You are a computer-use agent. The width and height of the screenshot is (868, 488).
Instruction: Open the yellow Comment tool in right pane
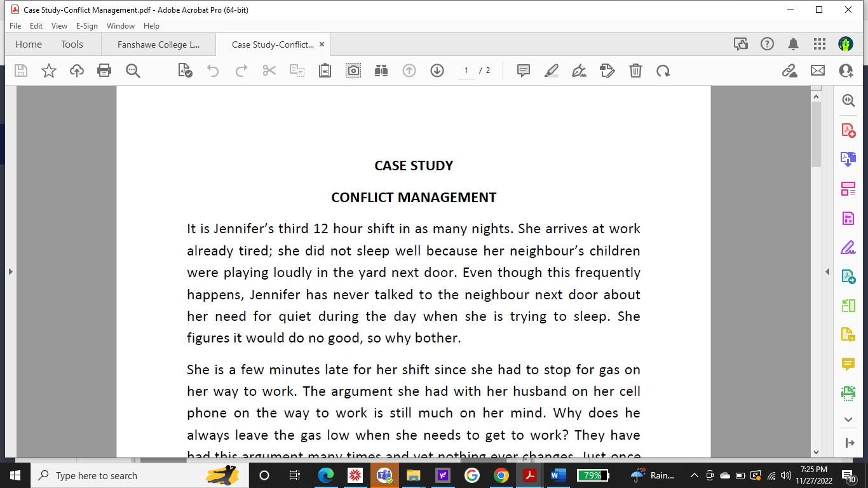click(848, 363)
